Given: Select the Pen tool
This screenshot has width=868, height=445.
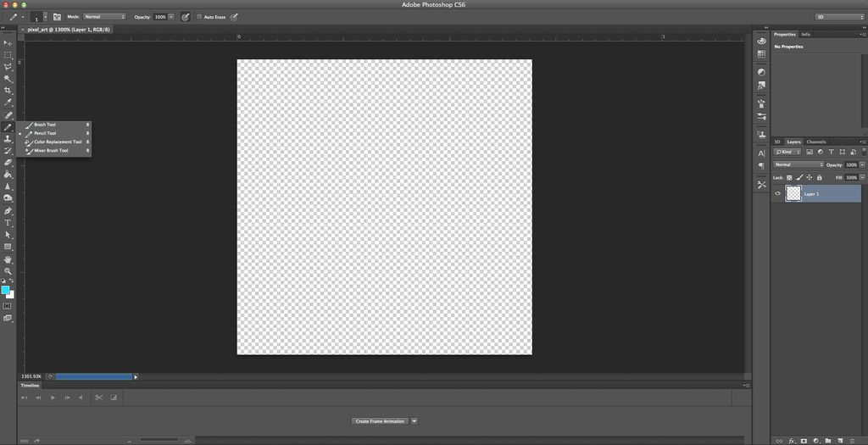Looking at the screenshot, I should [x=8, y=211].
